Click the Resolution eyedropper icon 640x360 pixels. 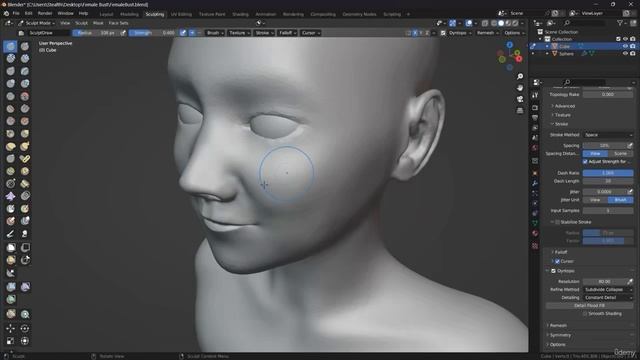tap(630, 282)
